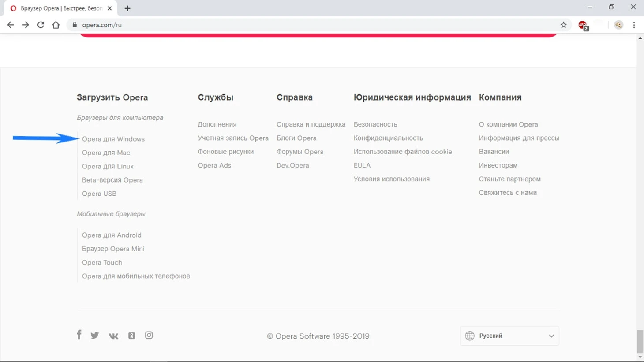Screen dimensions: 644x362
Task: Bookmark this page with the star icon
Action: pyautogui.click(x=563, y=25)
